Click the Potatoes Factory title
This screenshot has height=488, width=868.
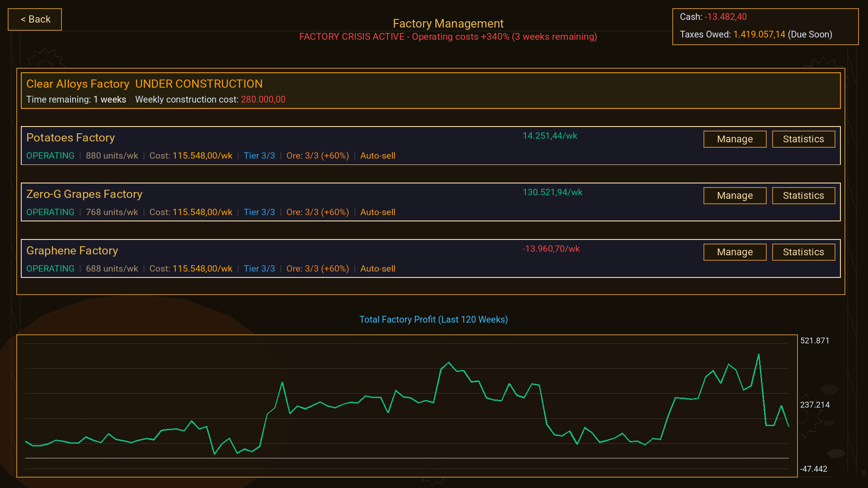pos(71,138)
